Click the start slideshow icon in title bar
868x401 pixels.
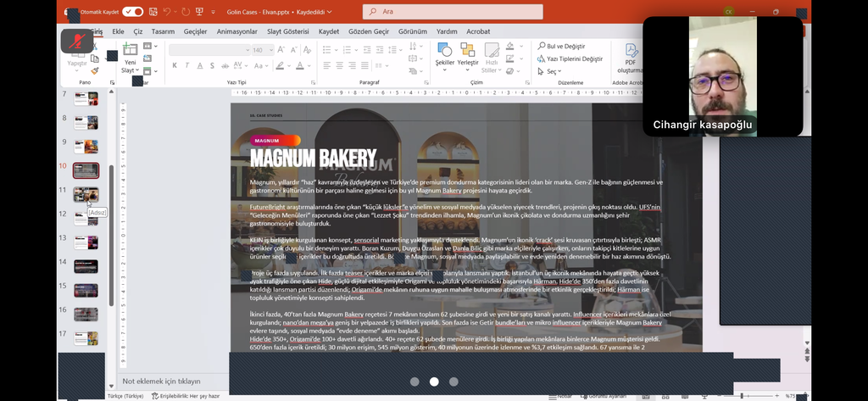click(x=200, y=12)
